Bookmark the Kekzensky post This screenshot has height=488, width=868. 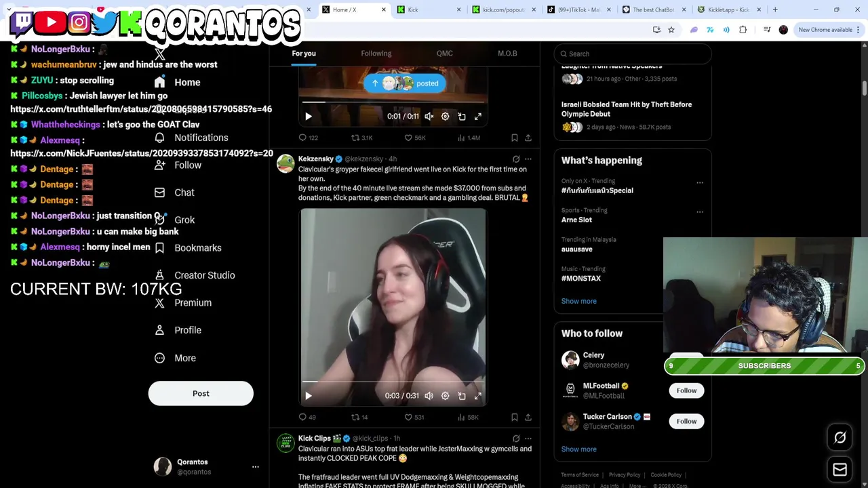point(515,418)
